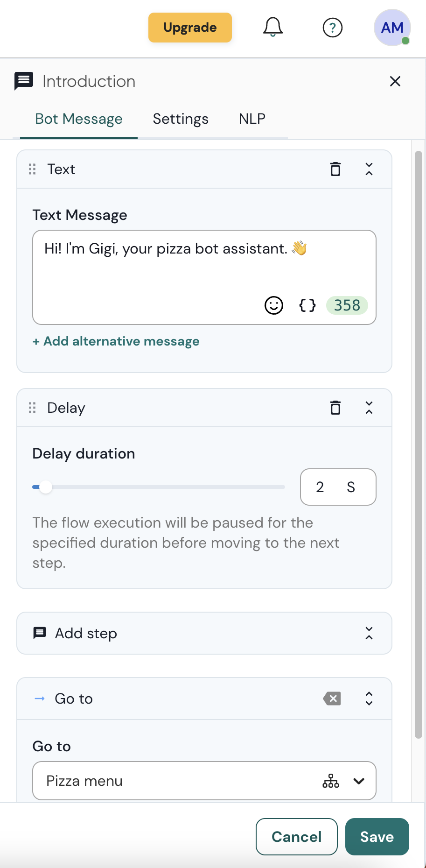Screen dimensions: 426x868
Task: Switch to the Settings tab
Action: 180,119
